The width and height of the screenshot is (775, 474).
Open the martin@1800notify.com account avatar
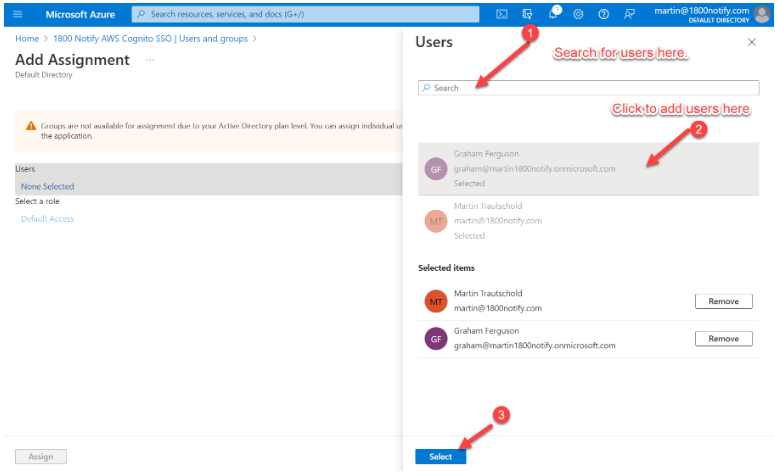tap(762, 14)
